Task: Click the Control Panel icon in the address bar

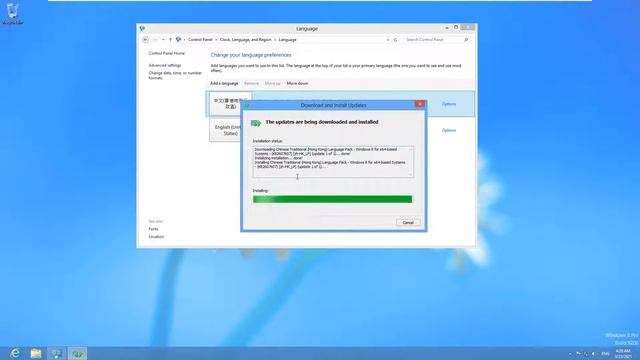Action: pyautogui.click(x=178, y=40)
